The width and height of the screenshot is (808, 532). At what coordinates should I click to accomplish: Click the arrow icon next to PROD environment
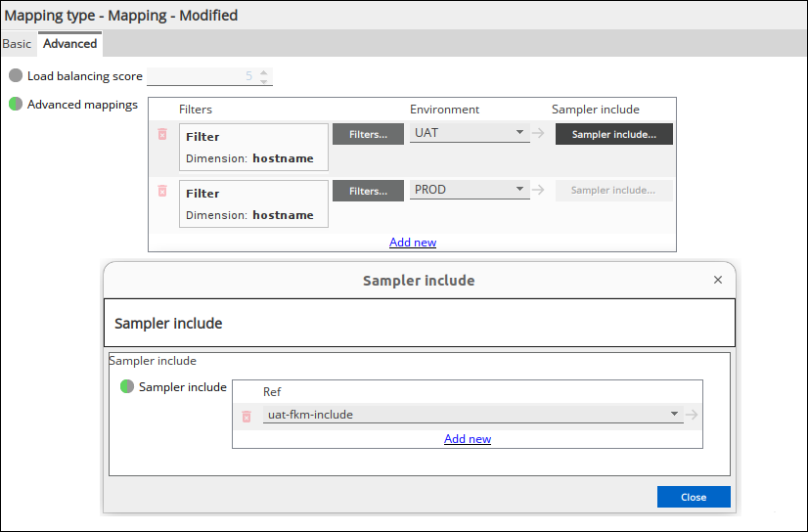tap(538, 190)
